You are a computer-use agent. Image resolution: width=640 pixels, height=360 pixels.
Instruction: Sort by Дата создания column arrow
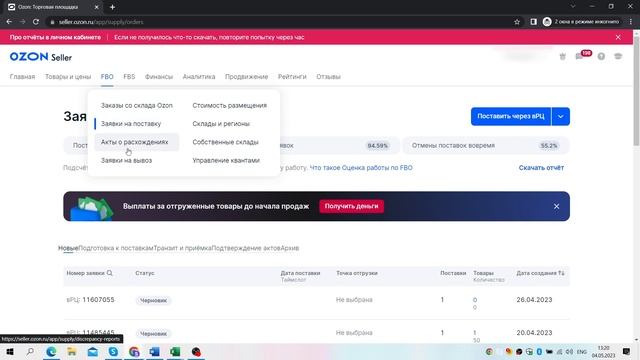[562, 273]
